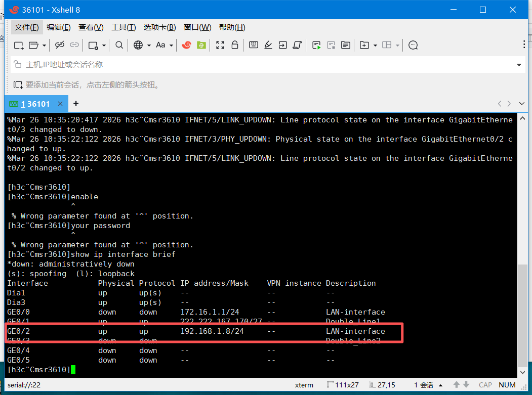
Task: Expand the address bar history dropdown
Action: click(519, 65)
